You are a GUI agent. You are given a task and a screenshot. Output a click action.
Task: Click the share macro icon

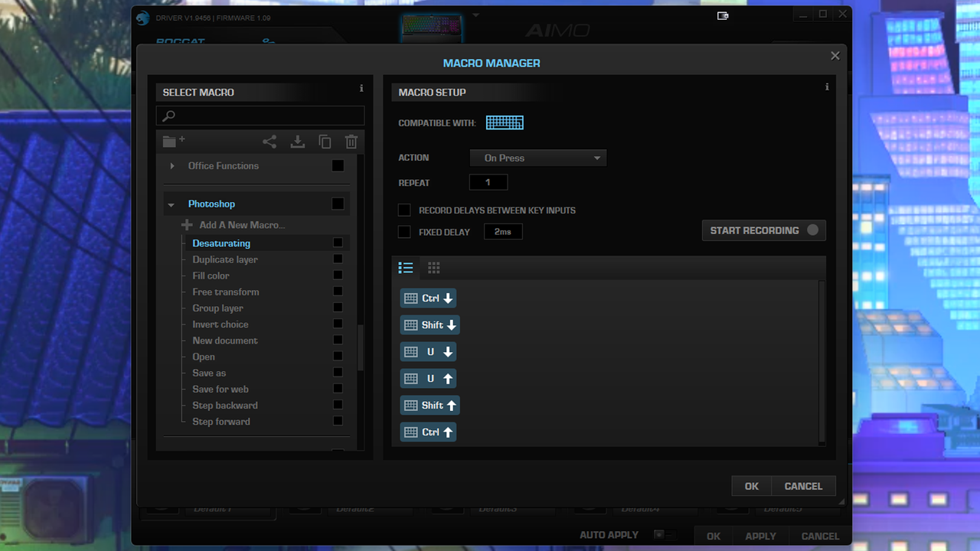[x=269, y=142]
